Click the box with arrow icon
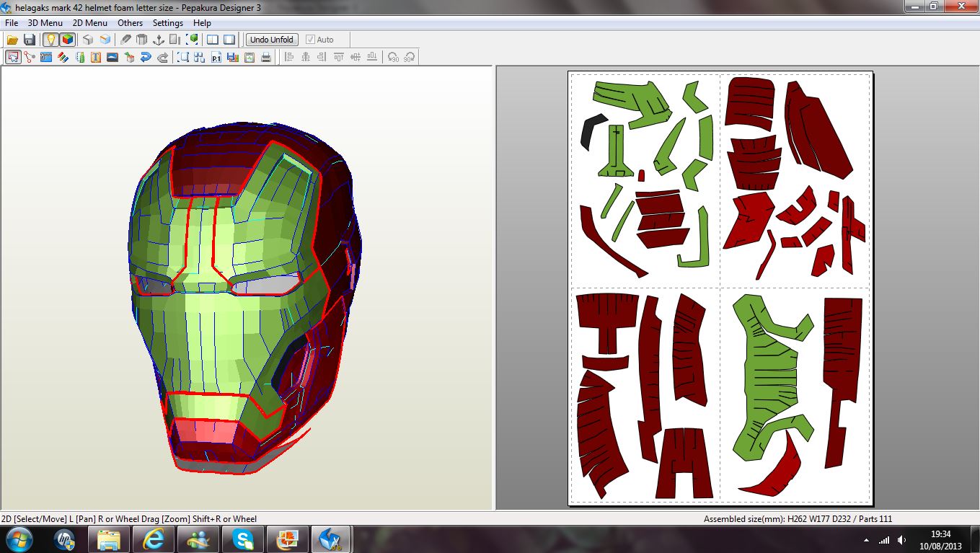This screenshot has height=553, width=980. (129, 57)
